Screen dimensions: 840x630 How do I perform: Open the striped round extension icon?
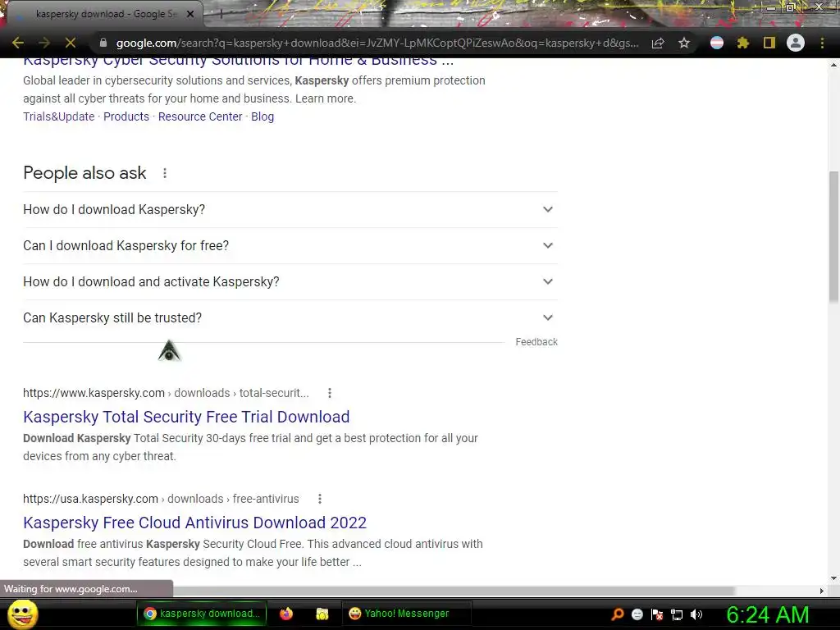[717, 43]
